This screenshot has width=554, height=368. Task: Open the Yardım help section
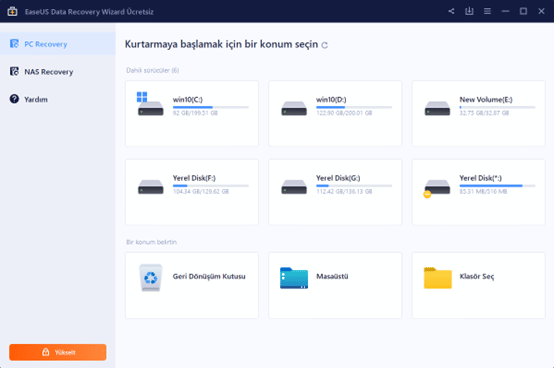(x=58, y=99)
